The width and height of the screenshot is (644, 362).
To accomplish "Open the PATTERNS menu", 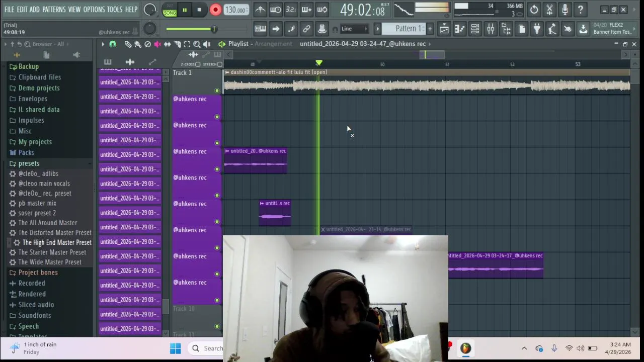I will click(54, 10).
